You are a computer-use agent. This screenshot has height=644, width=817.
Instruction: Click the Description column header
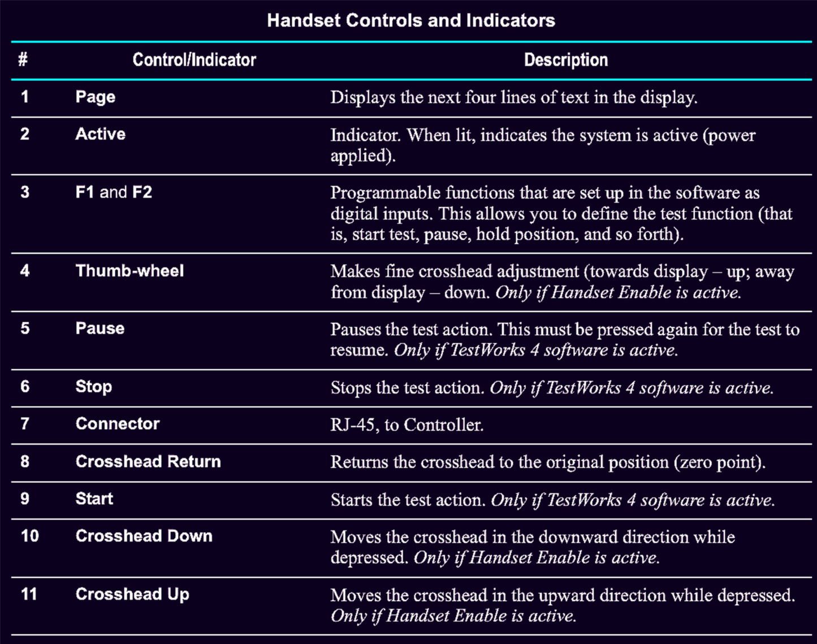pos(566,60)
